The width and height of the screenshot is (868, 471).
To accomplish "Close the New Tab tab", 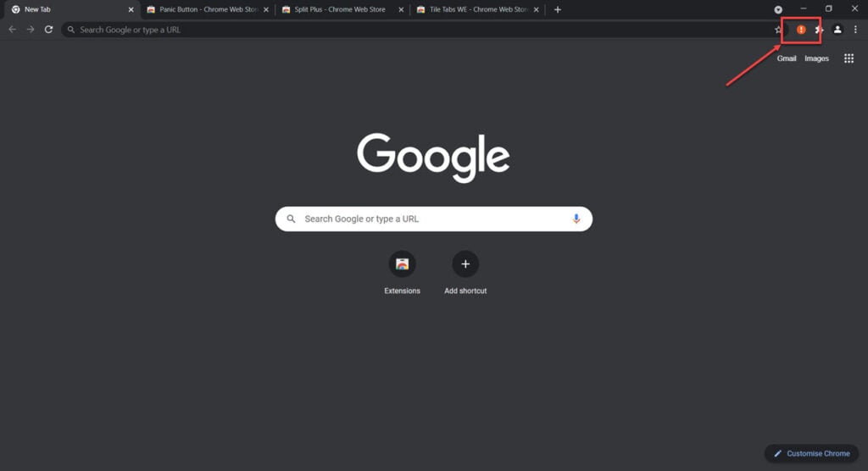I will [131, 9].
